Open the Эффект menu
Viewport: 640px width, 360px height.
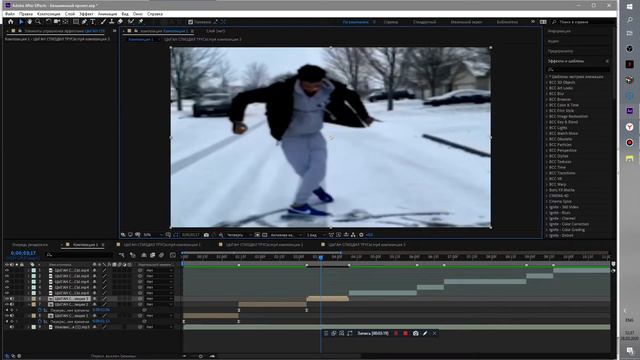[86, 14]
